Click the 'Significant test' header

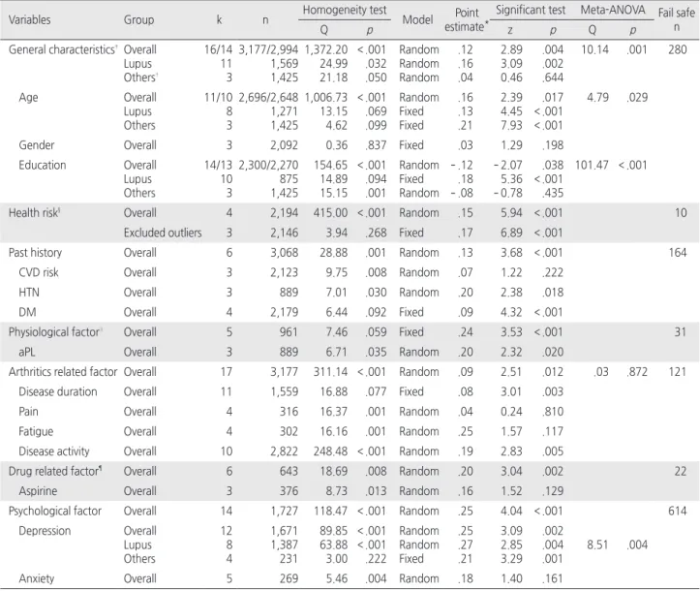coord(531,10)
